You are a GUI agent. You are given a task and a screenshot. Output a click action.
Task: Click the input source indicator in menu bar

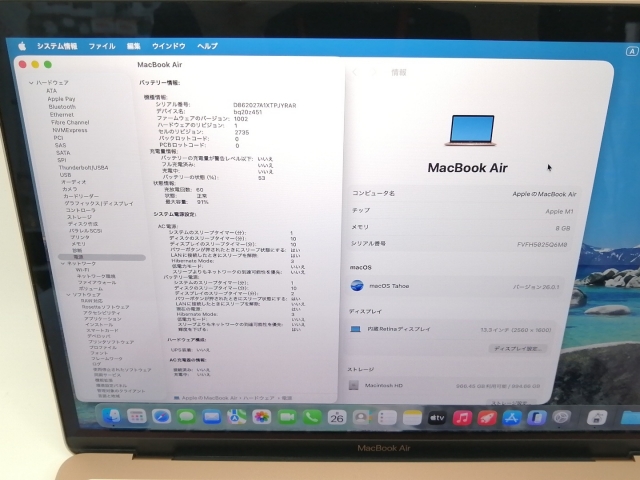[632, 51]
